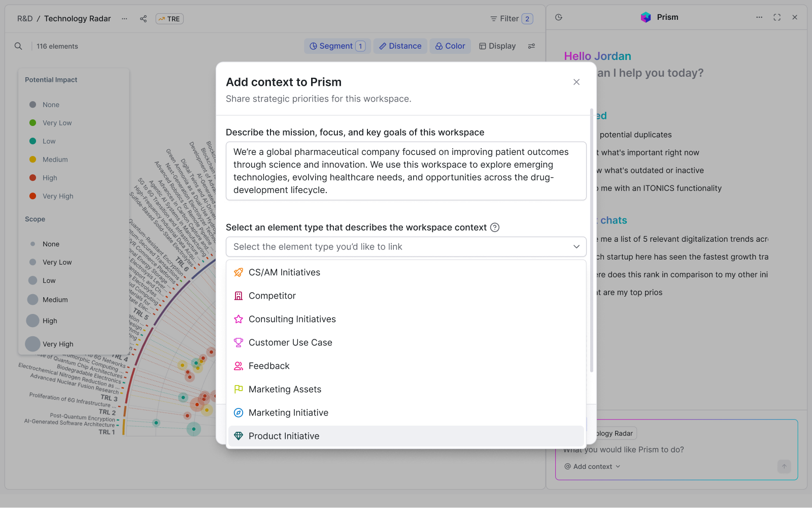Open the Display options

click(x=497, y=46)
